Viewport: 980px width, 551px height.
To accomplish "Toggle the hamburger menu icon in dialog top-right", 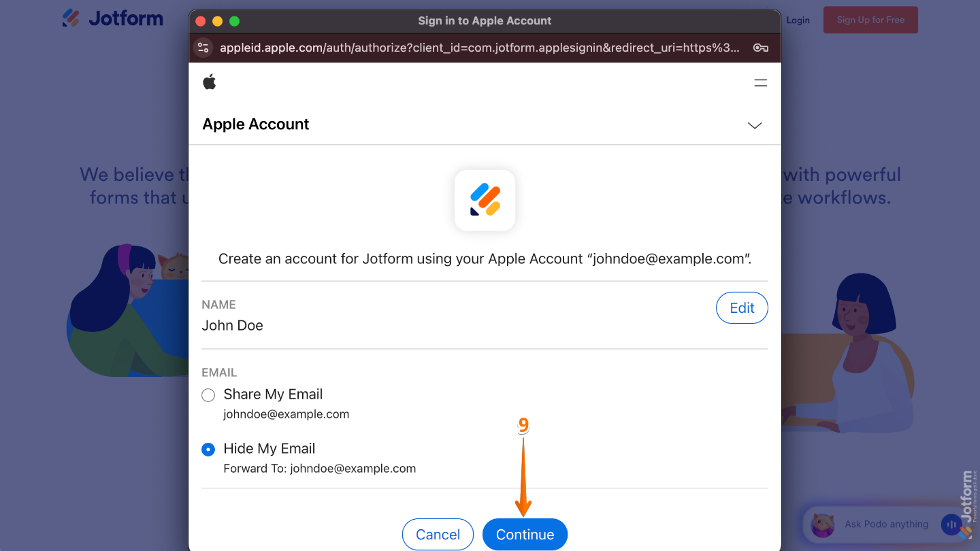I will tap(760, 82).
